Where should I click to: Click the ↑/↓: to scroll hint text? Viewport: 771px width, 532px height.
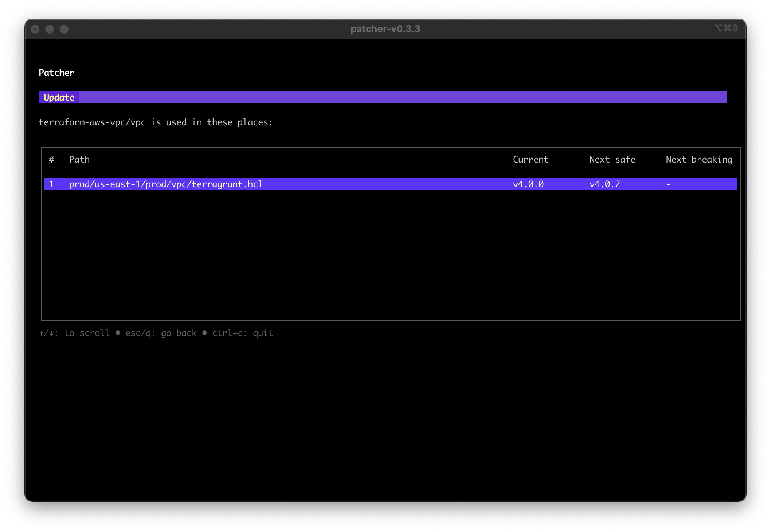74,333
